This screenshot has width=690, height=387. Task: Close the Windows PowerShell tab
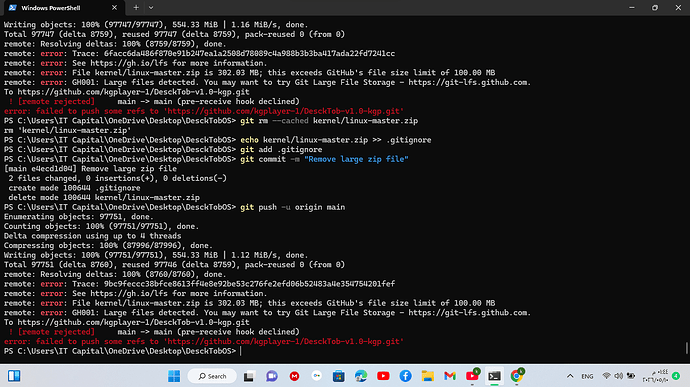(114, 7)
